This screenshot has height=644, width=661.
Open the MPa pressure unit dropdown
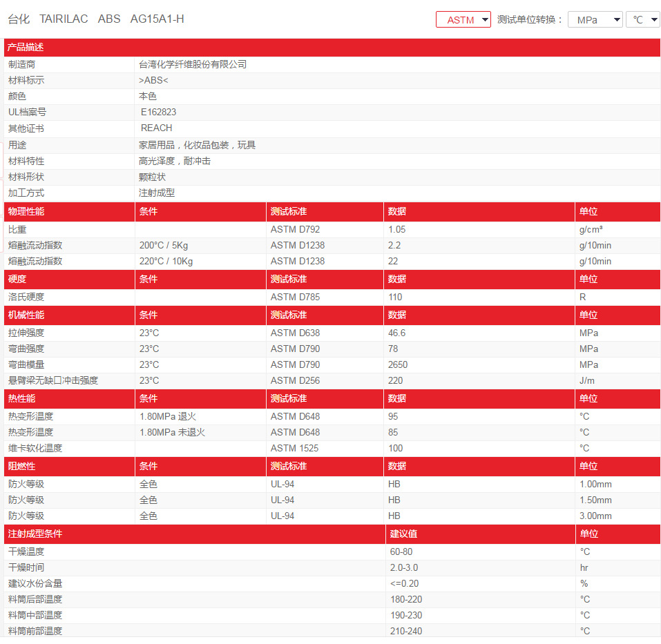click(595, 20)
